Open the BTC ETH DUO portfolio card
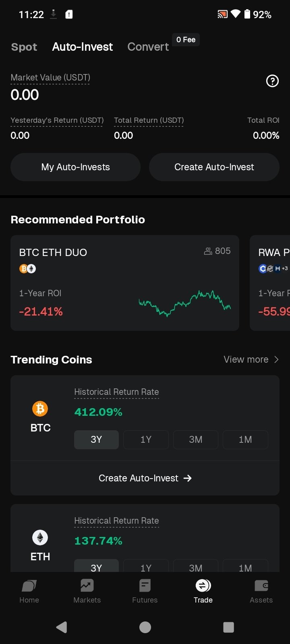The height and width of the screenshot is (644, 290). (x=125, y=283)
